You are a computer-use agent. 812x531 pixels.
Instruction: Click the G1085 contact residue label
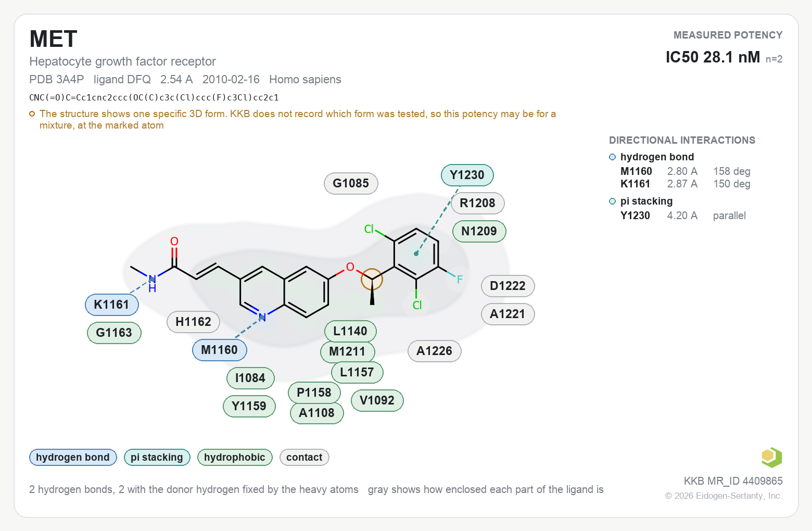tap(351, 183)
